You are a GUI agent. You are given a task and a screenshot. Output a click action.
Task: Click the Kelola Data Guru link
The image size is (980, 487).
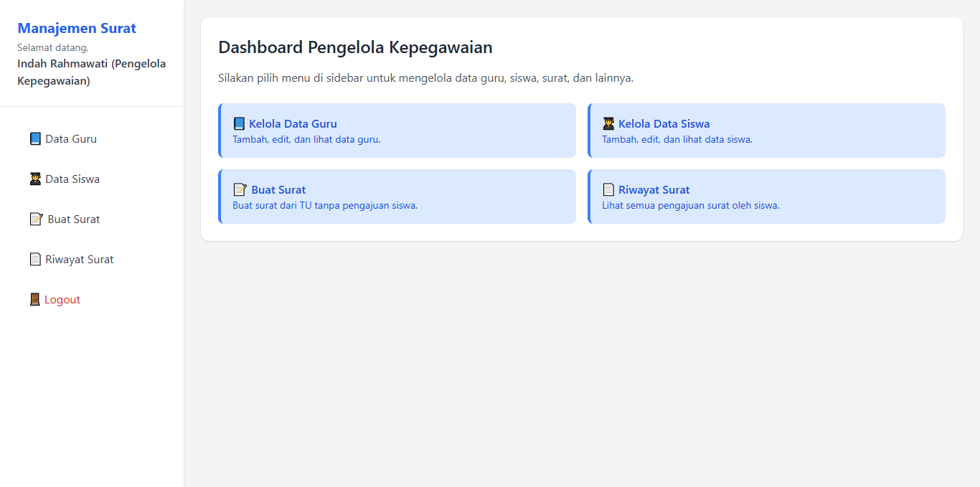click(x=293, y=123)
